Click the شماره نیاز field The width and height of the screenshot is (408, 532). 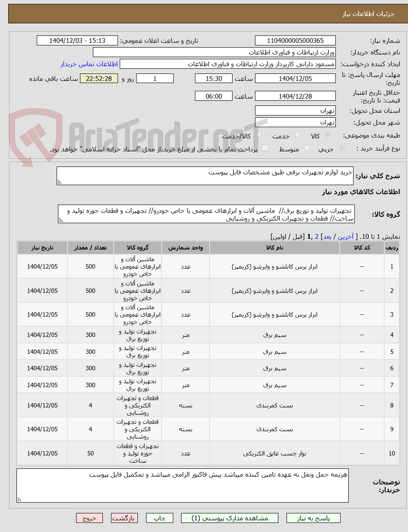click(x=295, y=41)
